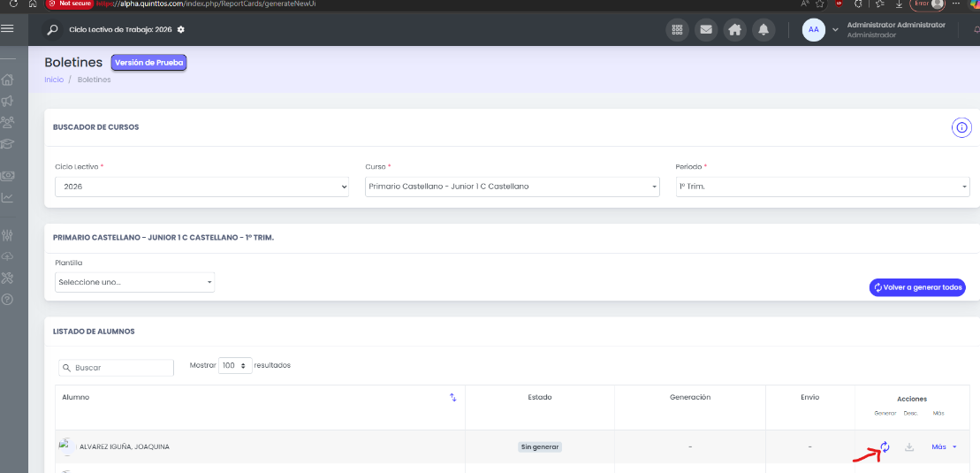Open the megaphone icon in the sidebar
This screenshot has height=473, width=980.
7,101
